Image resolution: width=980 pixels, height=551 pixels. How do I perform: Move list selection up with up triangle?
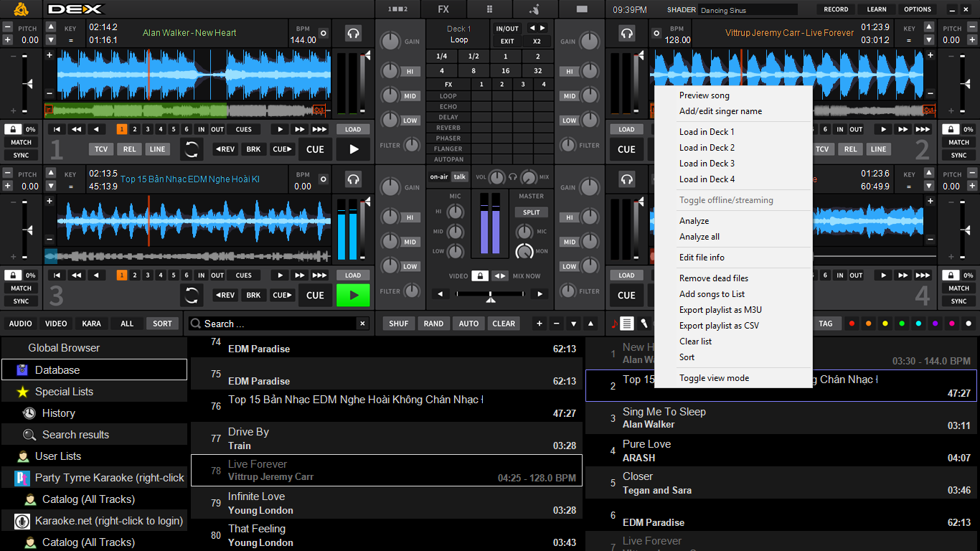pos(590,324)
